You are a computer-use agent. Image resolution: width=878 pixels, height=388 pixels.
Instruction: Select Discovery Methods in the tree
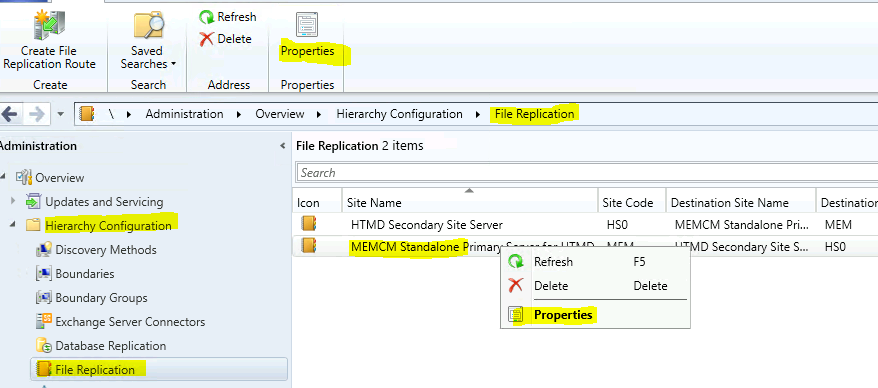point(106,250)
